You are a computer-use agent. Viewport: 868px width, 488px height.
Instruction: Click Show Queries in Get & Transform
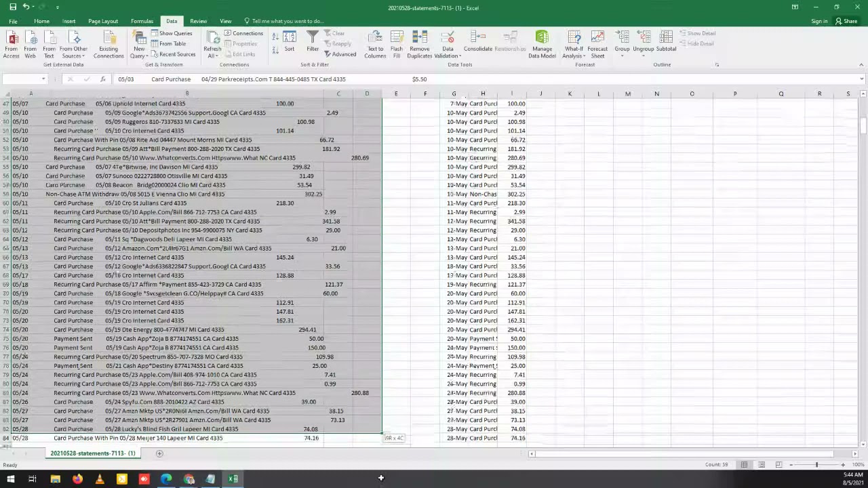(x=172, y=33)
